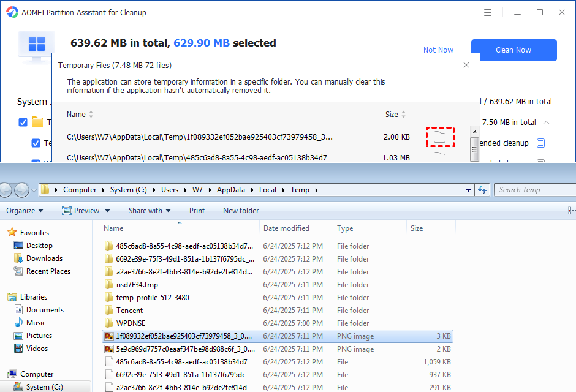Sort files by Name column header

[180, 228]
